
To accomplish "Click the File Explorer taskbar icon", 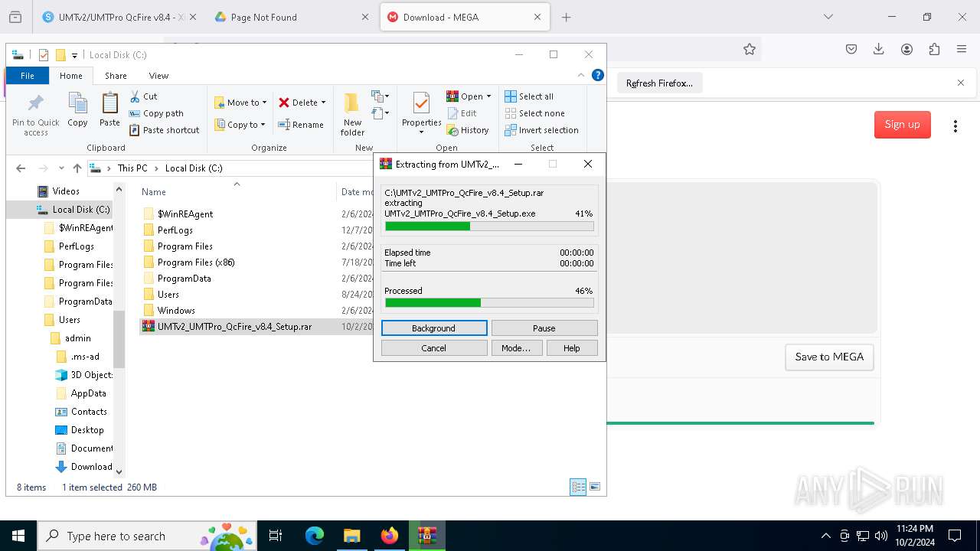I will click(x=351, y=536).
